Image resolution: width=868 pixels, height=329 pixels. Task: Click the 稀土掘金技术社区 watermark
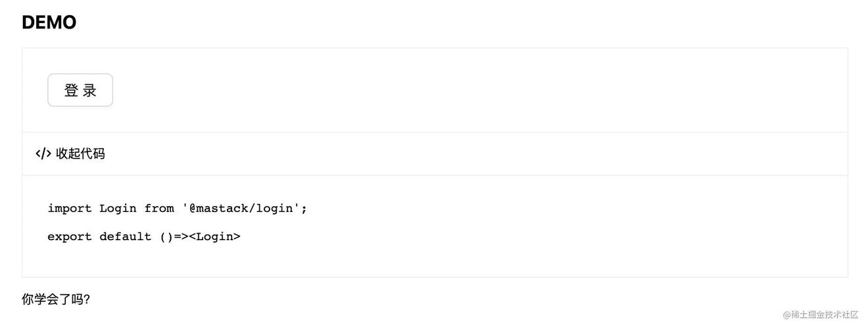click(825, 315)
